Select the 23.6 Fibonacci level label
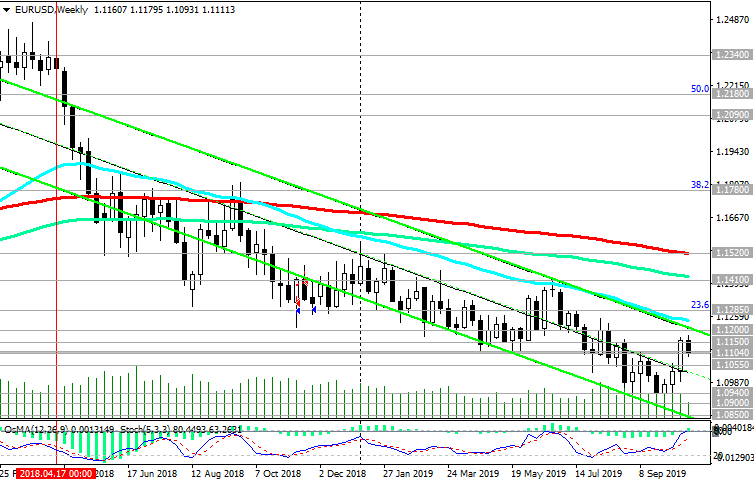The height and width of the screenshot is (484, 754). tap(700, 305)
